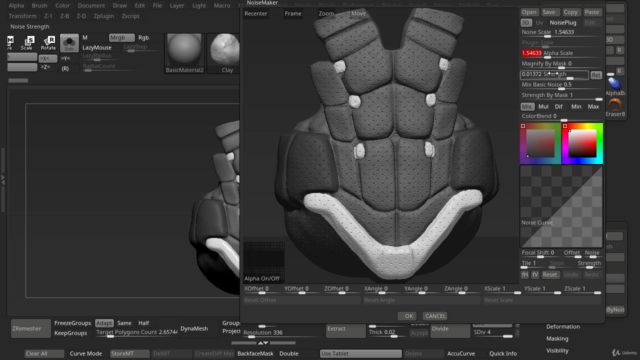The height and width of the screenshot is (360, 640).
Task: Expand the Visibility section
Action: point(557,351)
